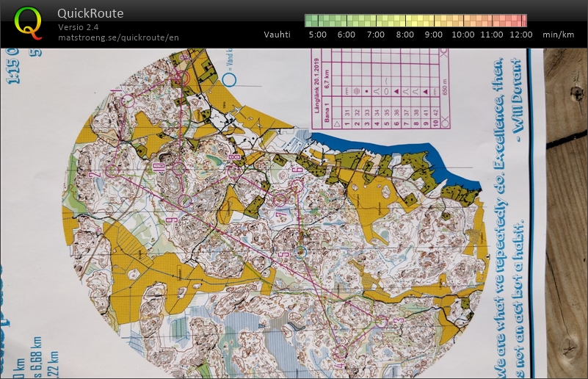Click control code 34 in the table

click(x=377, y=112)
